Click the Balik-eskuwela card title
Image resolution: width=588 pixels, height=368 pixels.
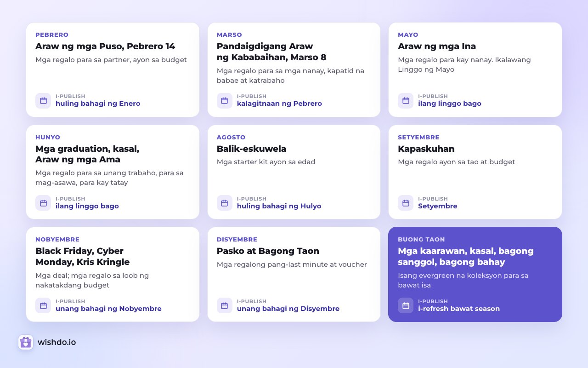(251, 149)
